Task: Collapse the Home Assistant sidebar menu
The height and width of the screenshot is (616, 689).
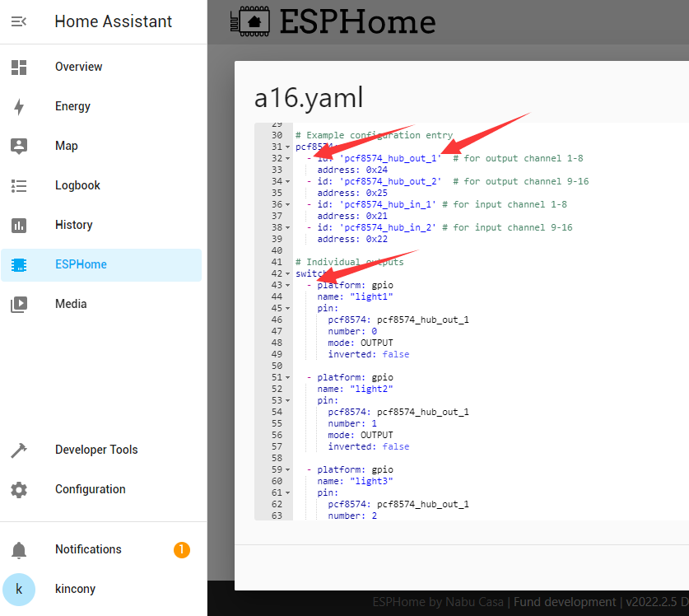Action: tap(19, 22)
